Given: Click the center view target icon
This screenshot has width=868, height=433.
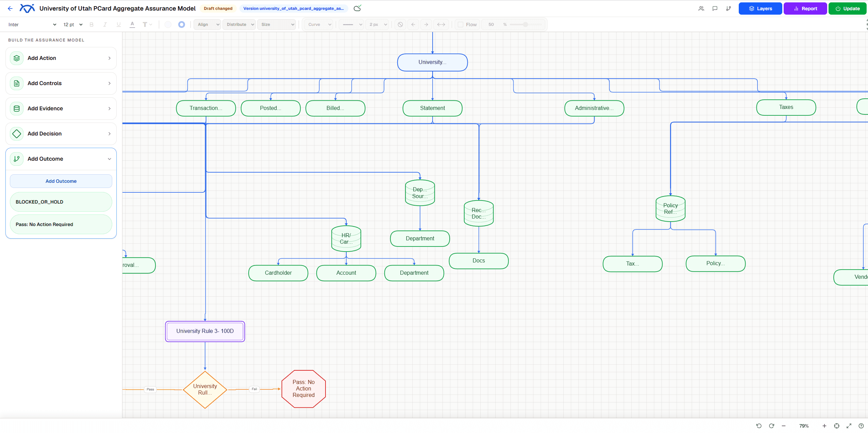Looking at the screenshot, I should (x=837, y=426).
